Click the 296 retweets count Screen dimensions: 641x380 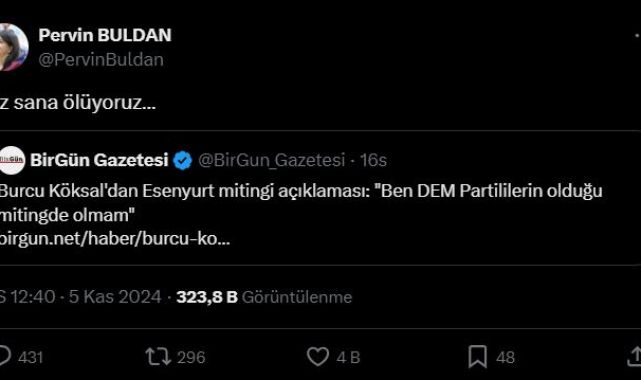[x=191, y=358]
